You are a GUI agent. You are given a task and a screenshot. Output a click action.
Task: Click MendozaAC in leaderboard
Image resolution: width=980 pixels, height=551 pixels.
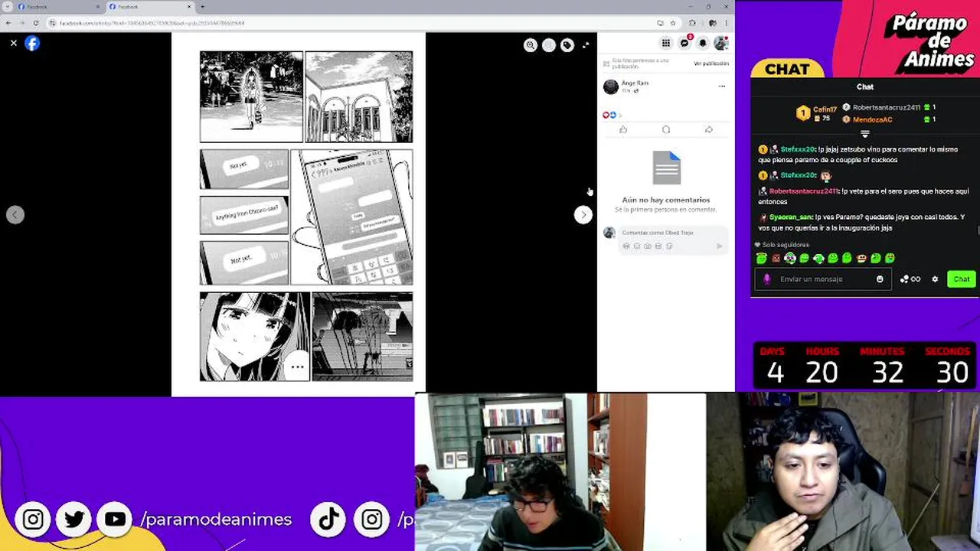coord(872,119)
